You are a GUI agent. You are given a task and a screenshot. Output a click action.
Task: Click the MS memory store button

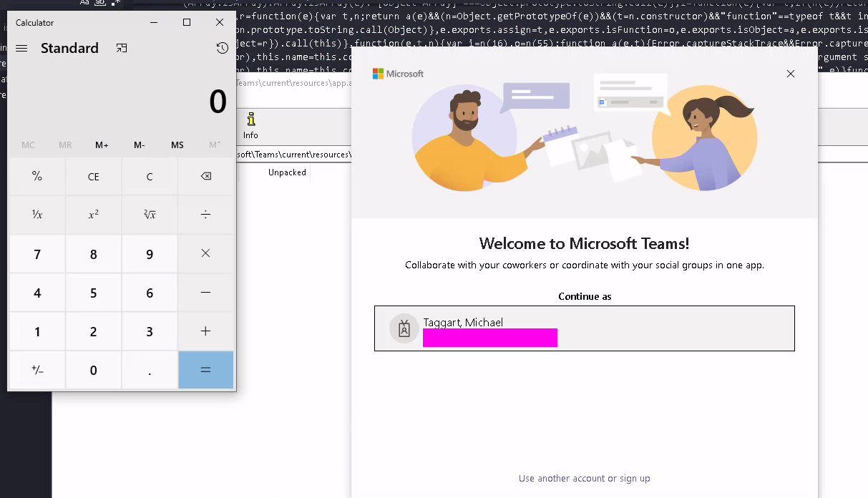[177, 145]
